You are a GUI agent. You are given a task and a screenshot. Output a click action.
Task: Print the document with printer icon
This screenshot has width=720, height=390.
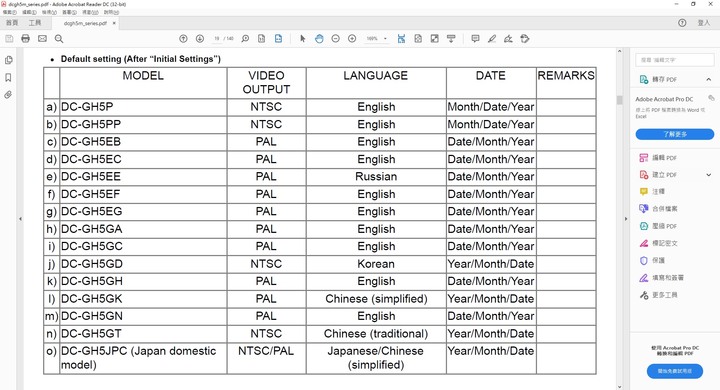pyautogui.click(x=26, y=39)
